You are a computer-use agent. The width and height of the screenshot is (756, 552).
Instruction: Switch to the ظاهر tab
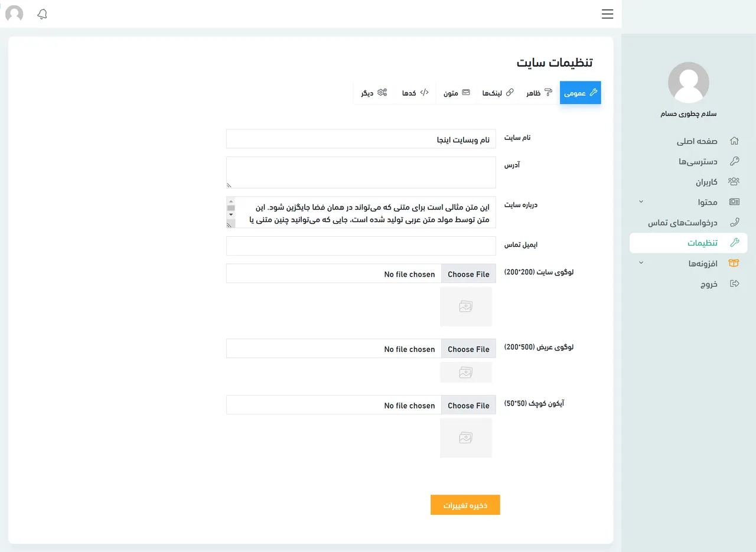(539, 93)
